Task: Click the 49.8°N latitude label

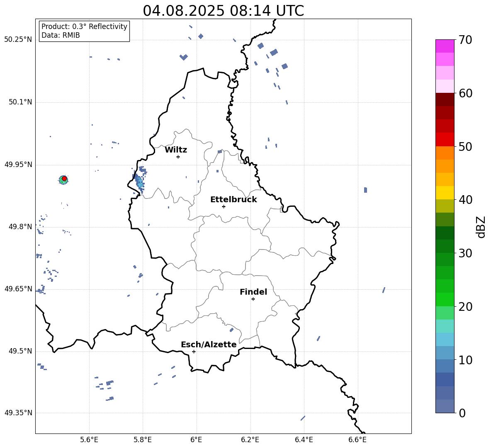Action: tap(20, 227)
